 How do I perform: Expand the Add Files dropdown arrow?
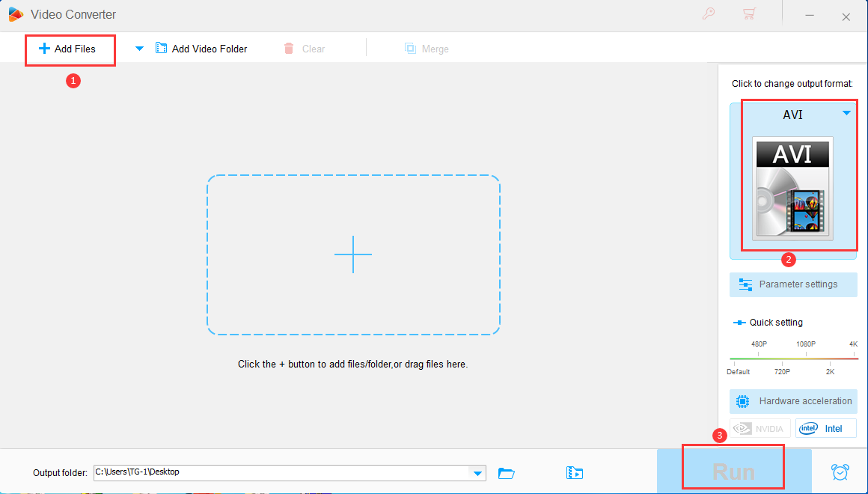[x=139, y=49]
